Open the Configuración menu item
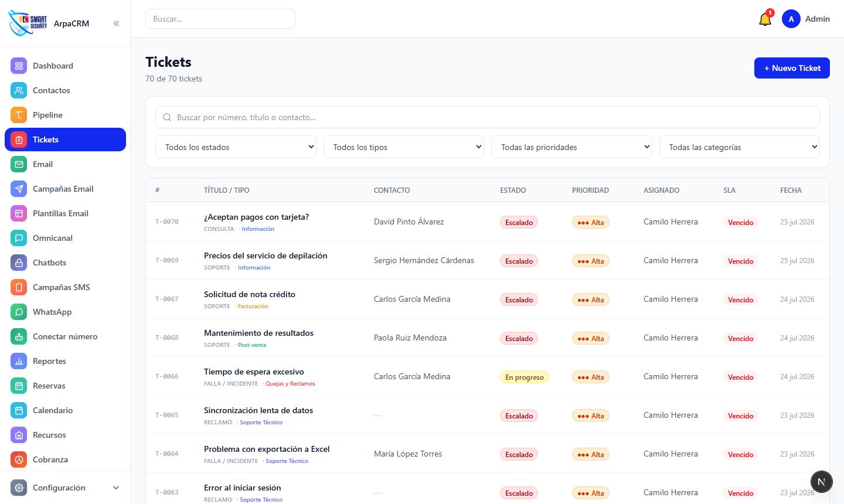The height and width of the screenshot is (504, 844). coord(65,488)
